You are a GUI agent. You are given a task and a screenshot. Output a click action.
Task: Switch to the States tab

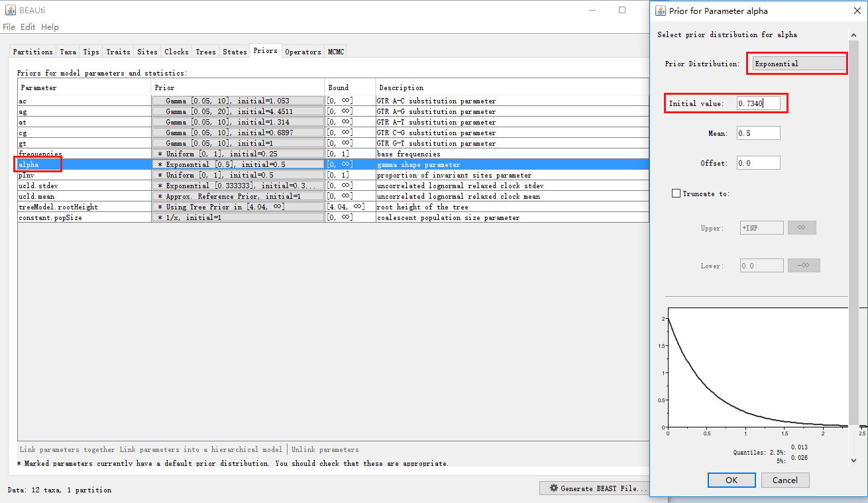click(x=235, y=52)
